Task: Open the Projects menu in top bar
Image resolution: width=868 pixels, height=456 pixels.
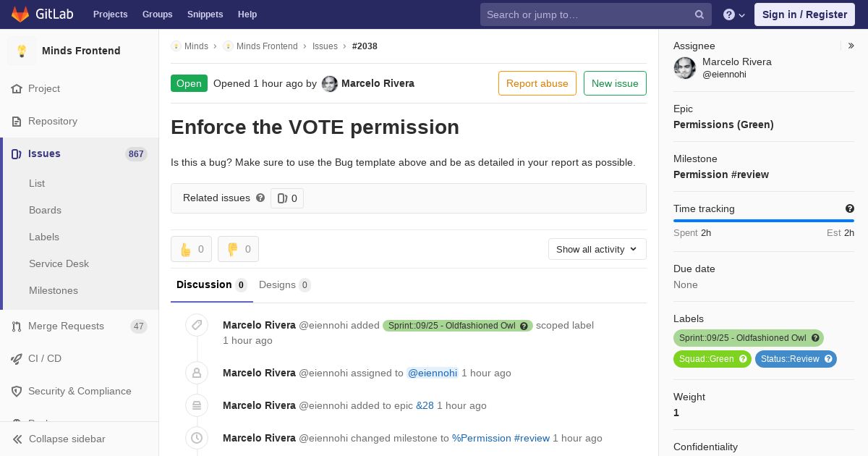Action: tap(111, 14)
